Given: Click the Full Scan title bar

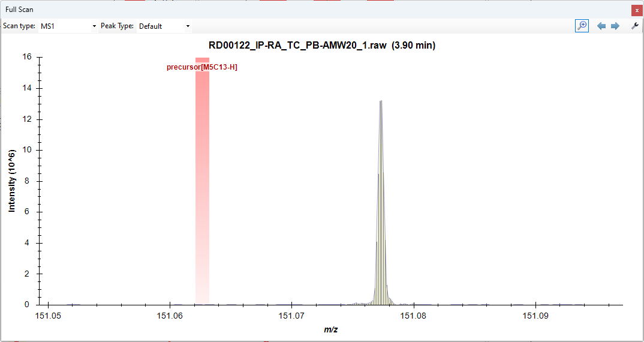Looking at the screenshot, I should [x=300, y=10].
